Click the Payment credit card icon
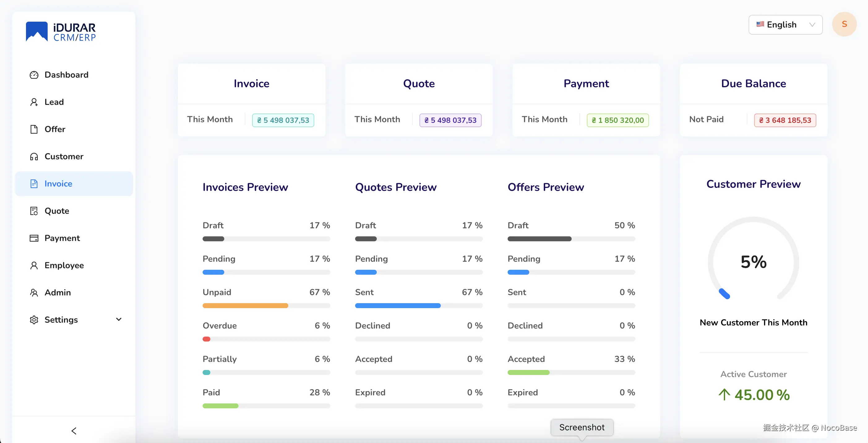This screenshot has width=868, height=443. click(x=34, y=238)
